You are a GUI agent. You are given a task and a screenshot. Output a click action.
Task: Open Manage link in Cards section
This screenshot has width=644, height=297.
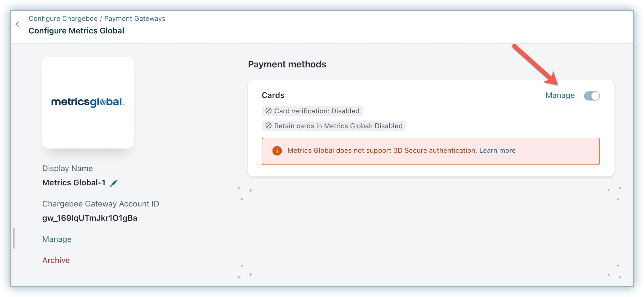click(x=560, y=95)
